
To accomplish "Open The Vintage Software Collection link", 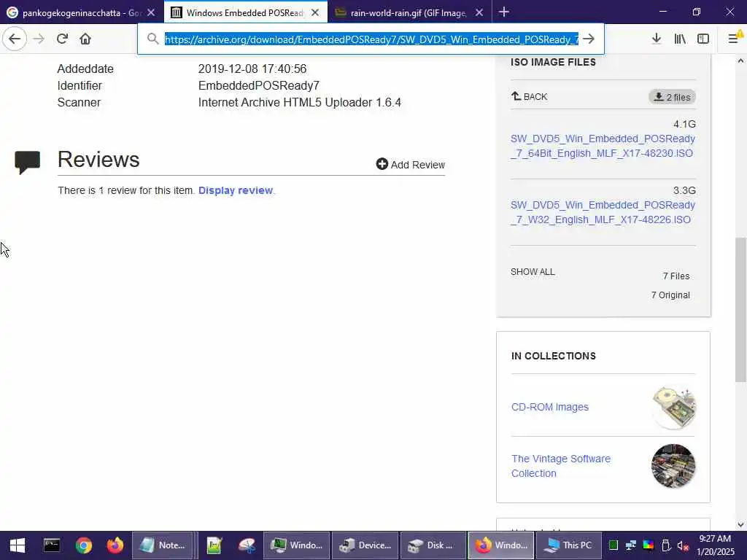I will click(x=561, y=466).
